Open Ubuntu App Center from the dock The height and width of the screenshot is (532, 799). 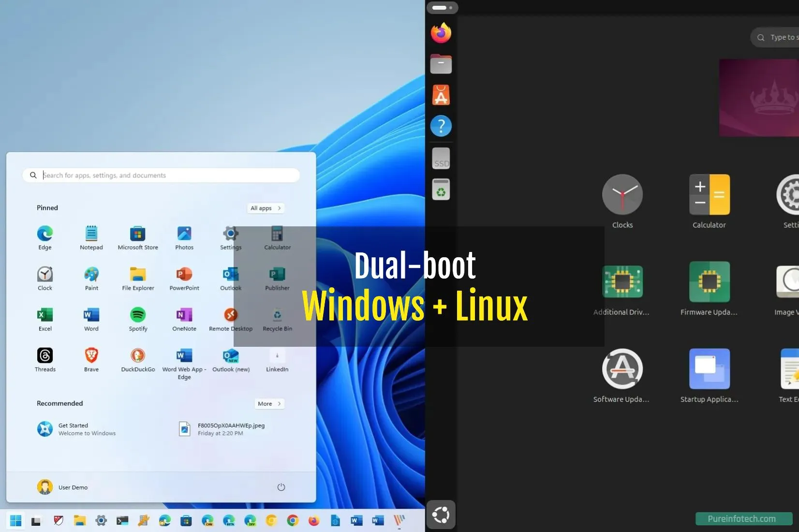point(441,95)
